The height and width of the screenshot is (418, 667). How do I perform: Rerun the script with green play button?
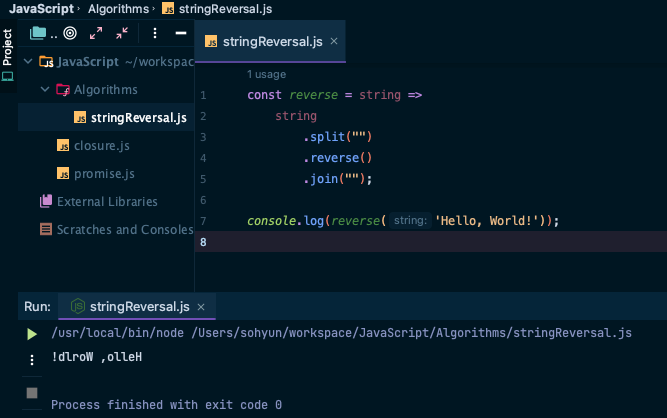32,334
